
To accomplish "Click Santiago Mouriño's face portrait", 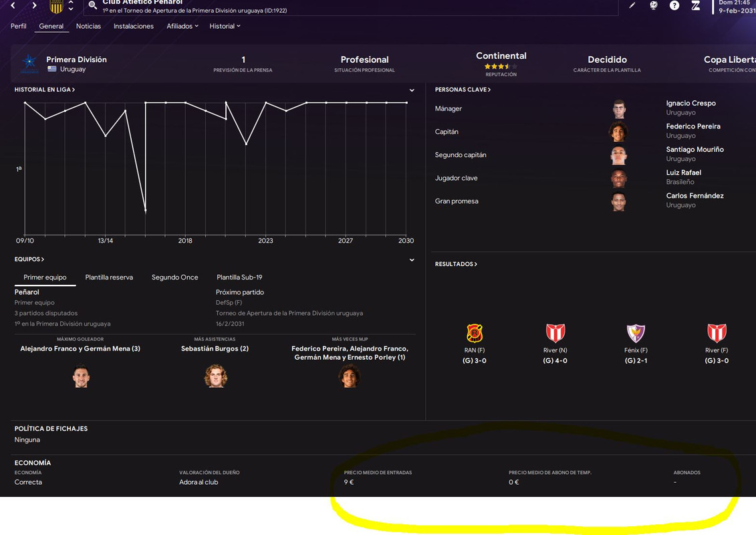I will [618, 155].
